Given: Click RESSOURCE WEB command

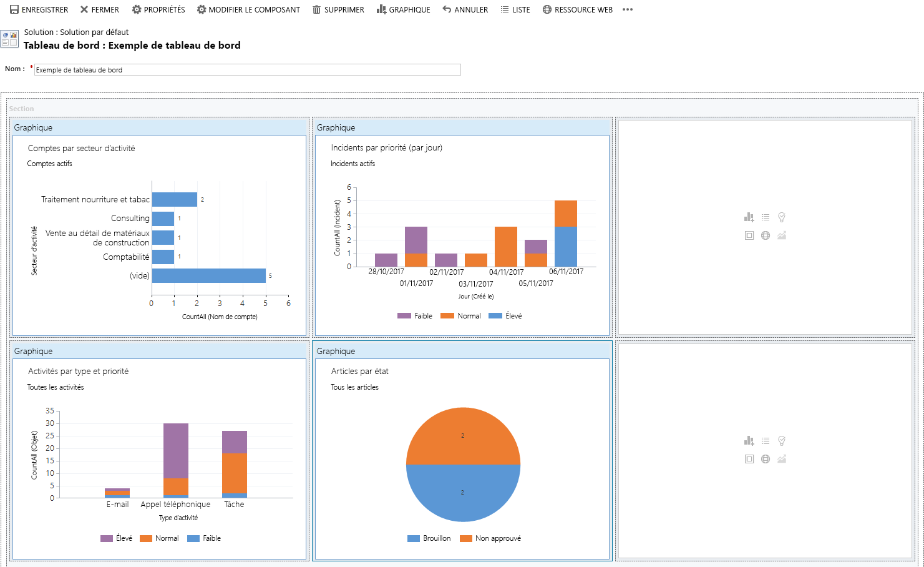Looking at the screenshot, I should pyautogui.click(x=577, y=9).
